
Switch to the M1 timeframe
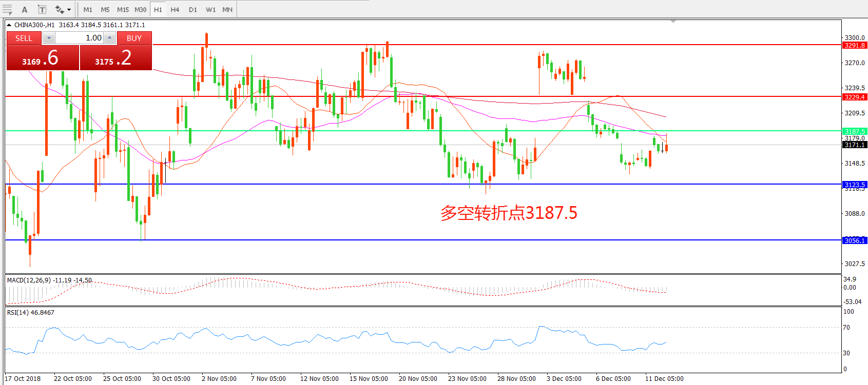click(x=88, y=9)
